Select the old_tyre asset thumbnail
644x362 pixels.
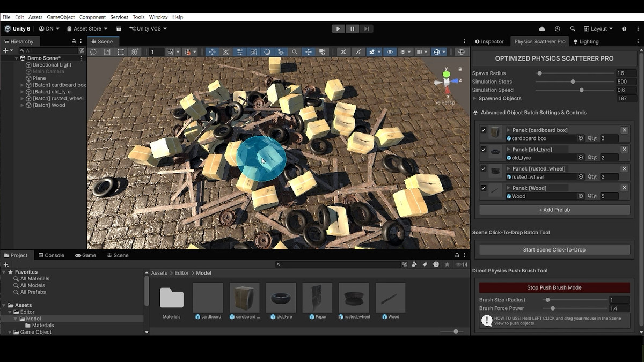tap(281, 298)
